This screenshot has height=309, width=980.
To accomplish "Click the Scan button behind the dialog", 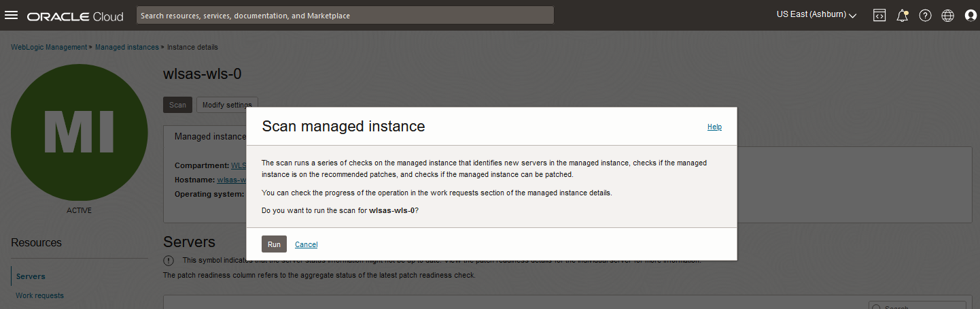I will [x=177, y=105].
